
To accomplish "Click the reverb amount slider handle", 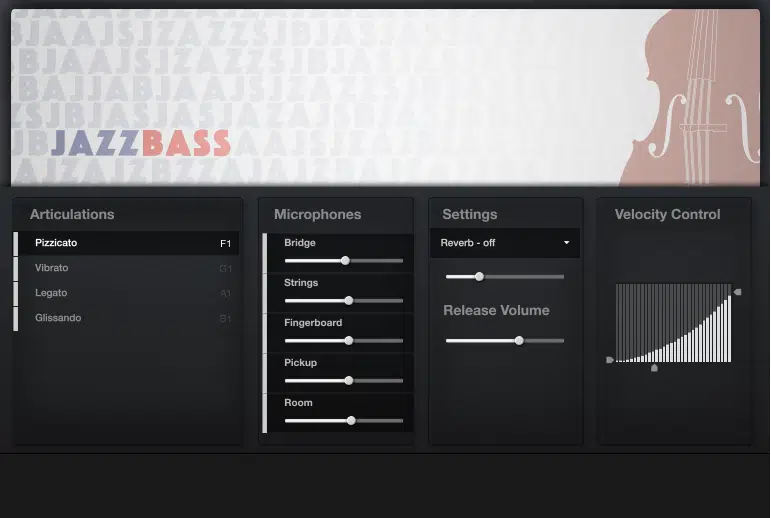I will pos(479,276).
